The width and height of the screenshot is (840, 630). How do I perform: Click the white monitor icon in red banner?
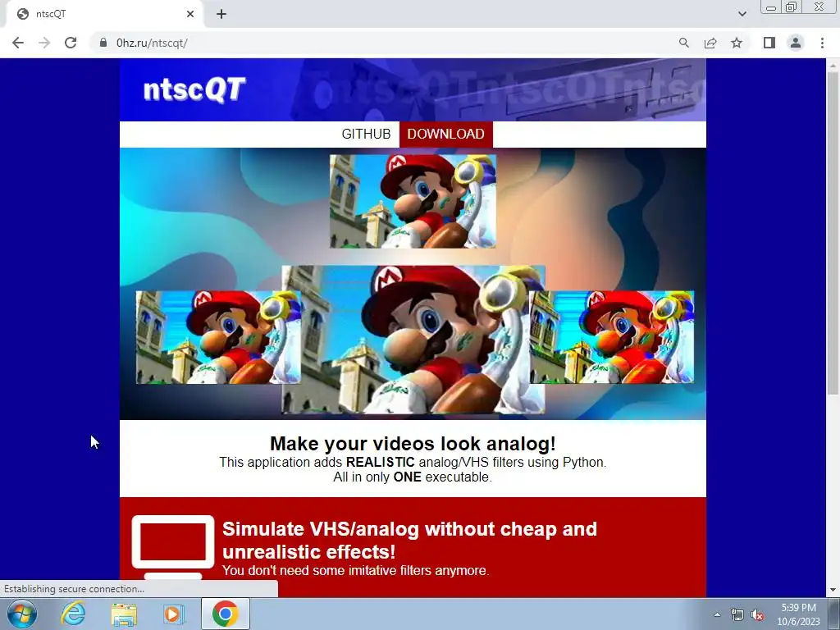tap(172, 547)
